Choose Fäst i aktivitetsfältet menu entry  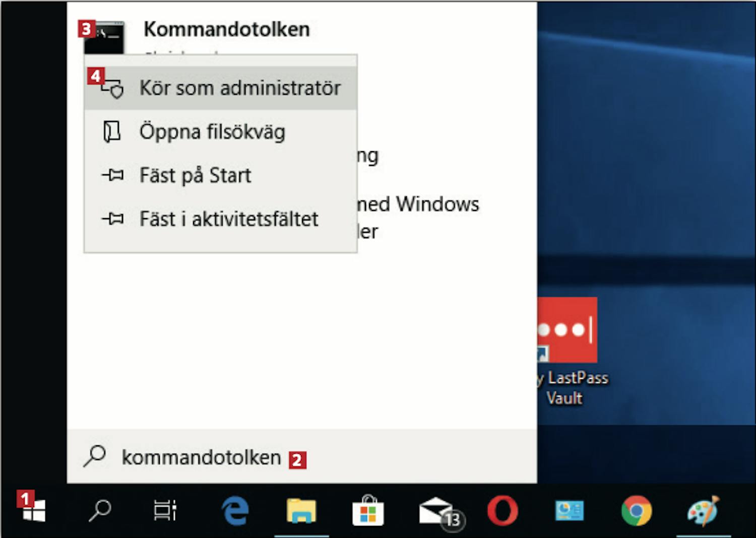coord(221,219)
